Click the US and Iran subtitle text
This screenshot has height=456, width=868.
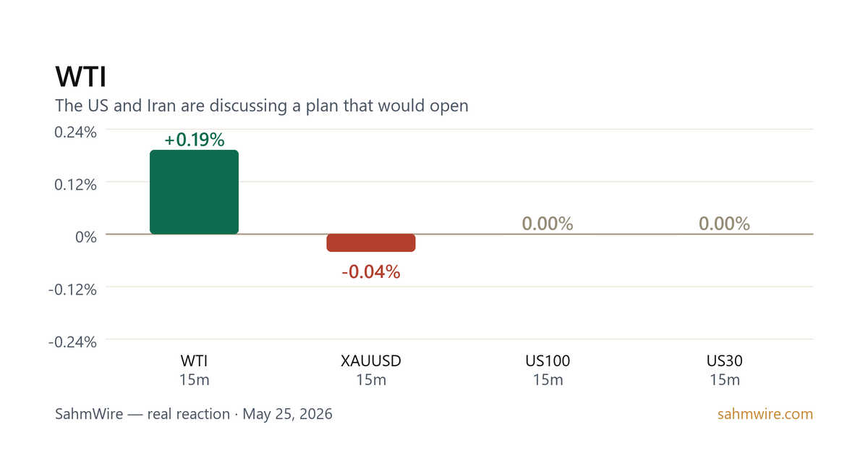click(262, 106)
